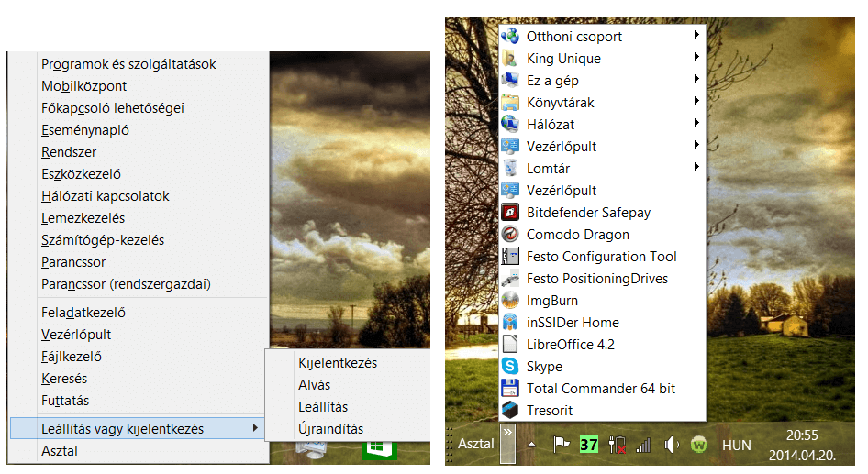Open Programok és szolgáltatások
Viewport: 868px width, 474px height.
[128, 64]
